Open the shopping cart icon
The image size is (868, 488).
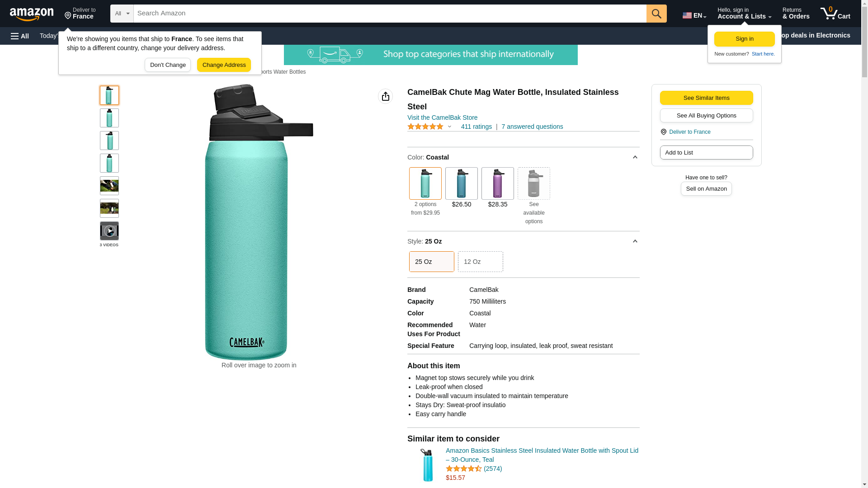[x=835, y=14]
